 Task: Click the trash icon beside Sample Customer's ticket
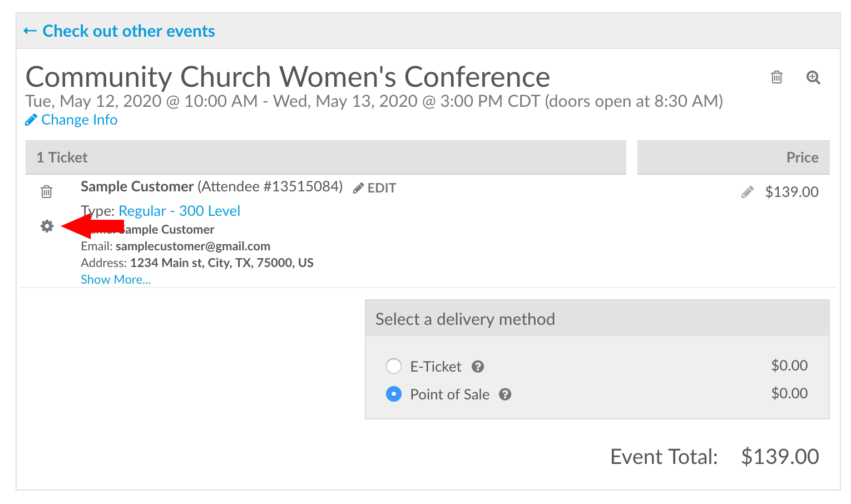(x=47, y=191)
